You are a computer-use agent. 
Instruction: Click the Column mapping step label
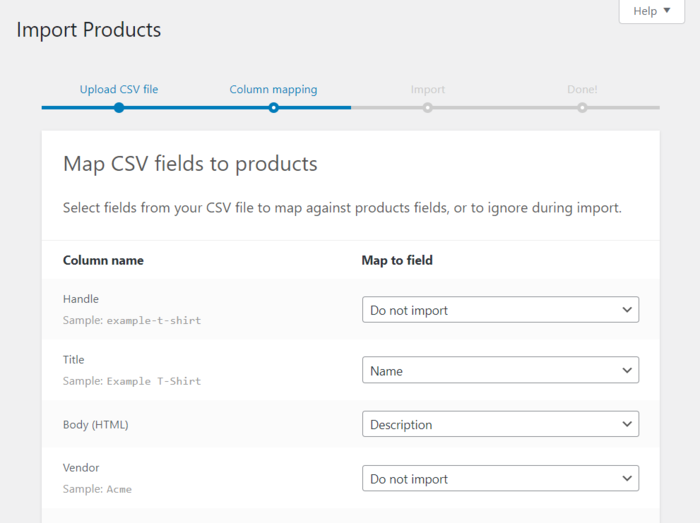pyautogui.click(x=273, y=89)
